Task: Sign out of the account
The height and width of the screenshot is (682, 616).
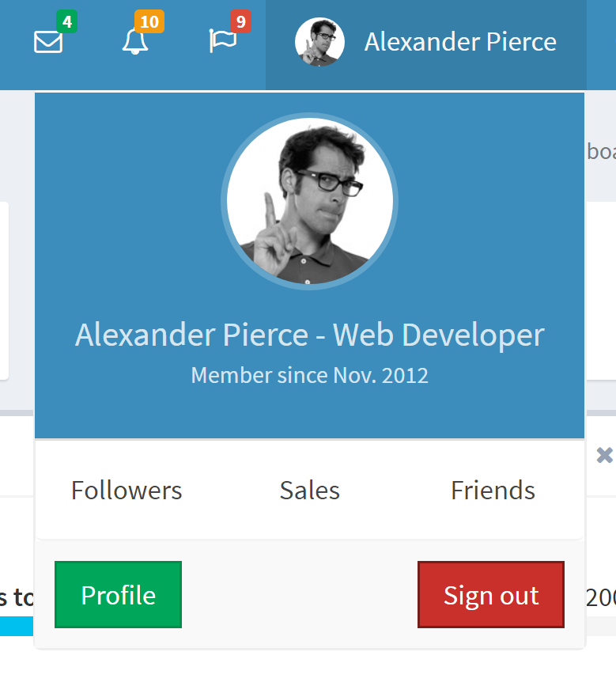Action: point(490,594)
